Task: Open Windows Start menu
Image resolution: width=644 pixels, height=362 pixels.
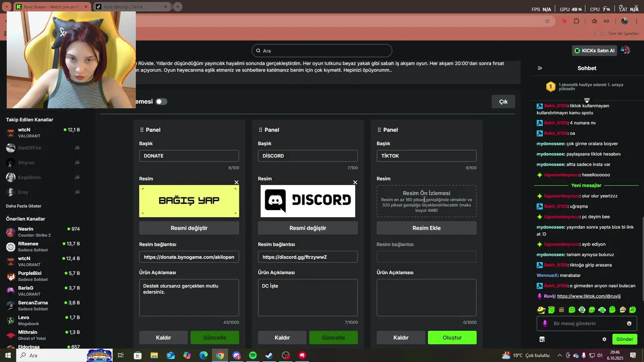Action: (8, 355)
